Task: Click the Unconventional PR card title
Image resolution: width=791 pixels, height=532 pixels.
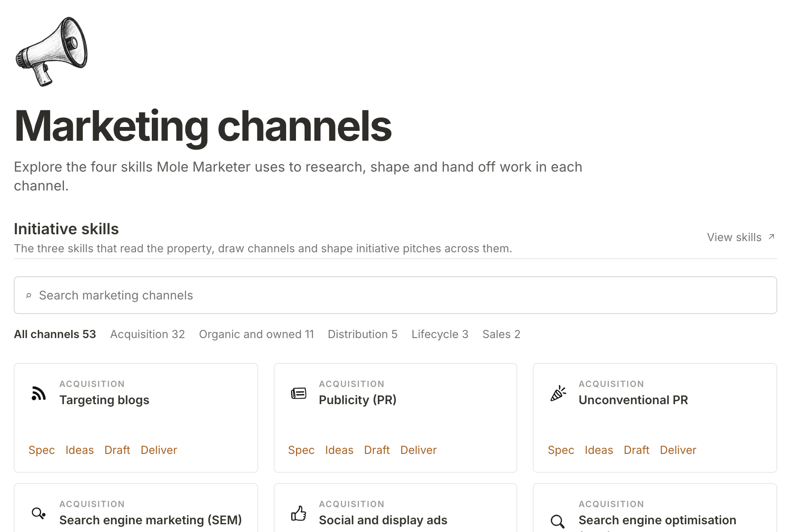Action: pyautogui.click(x=633, y=400)
